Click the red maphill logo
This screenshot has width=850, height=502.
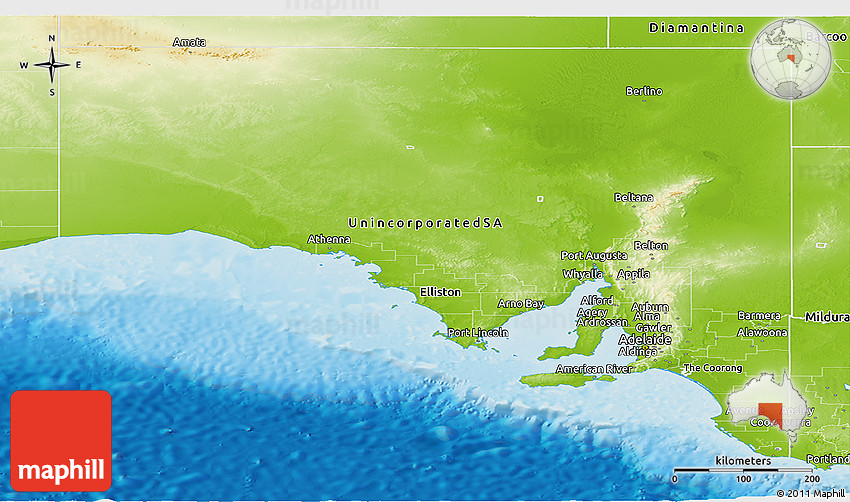(x=61, y=440)
